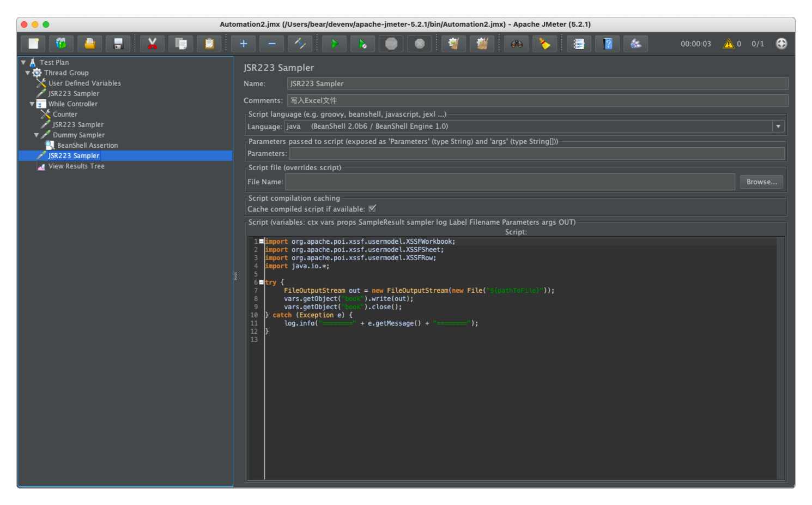The width and height of the screenshot is (812, 505).
Task: Start the test with green play icon
Action: click(x=335, y=44)
